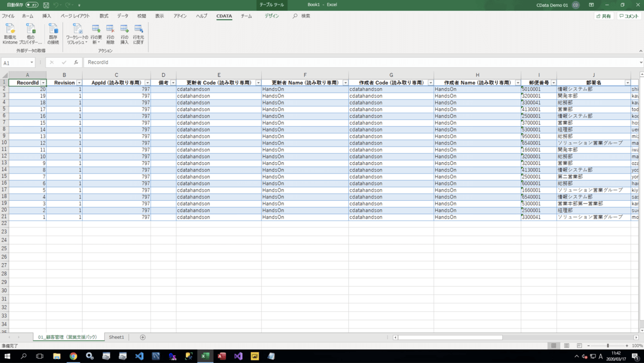Click the horizontal scrollbar thumb

point(450,337)
